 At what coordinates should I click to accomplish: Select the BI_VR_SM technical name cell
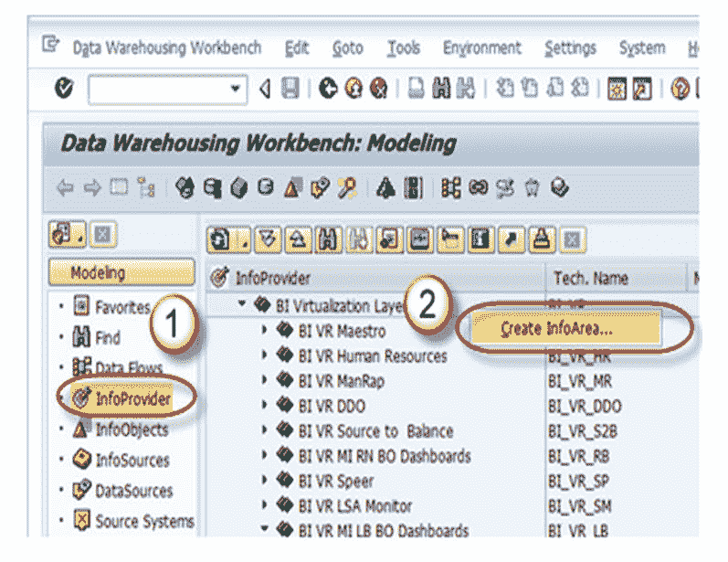(579, 506)
